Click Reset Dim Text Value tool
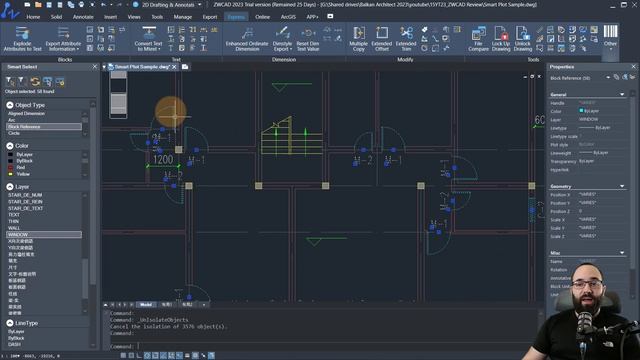This screenshot has width=640, height=360. coord(308,39)
